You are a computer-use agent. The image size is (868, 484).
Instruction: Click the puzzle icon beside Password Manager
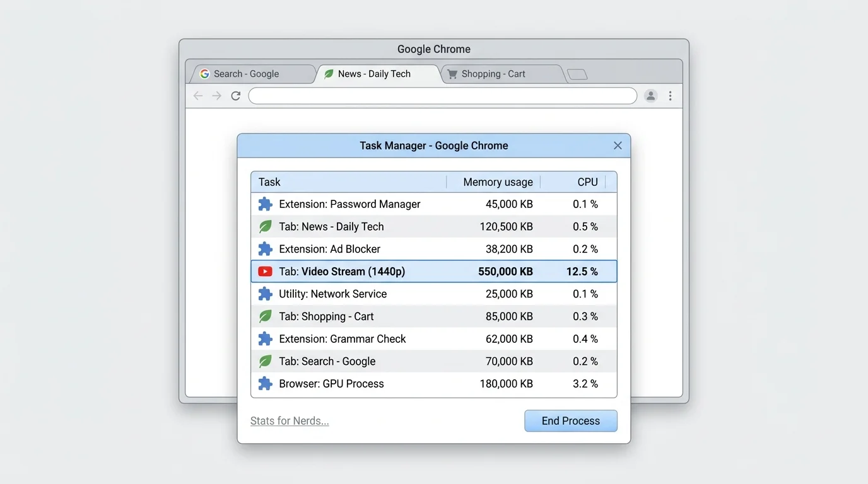265,204
